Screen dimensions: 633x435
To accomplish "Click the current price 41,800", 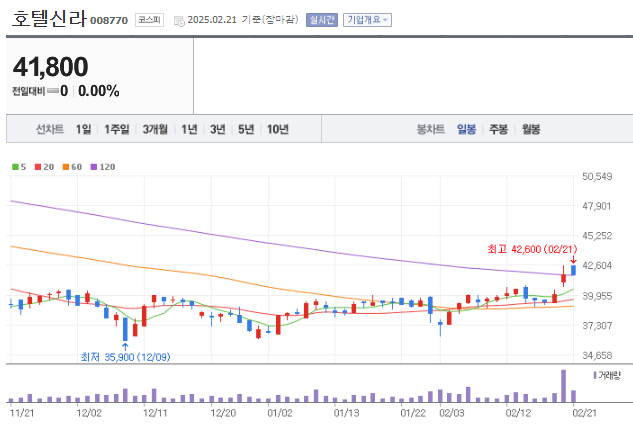I will click(x=50, y=67).
